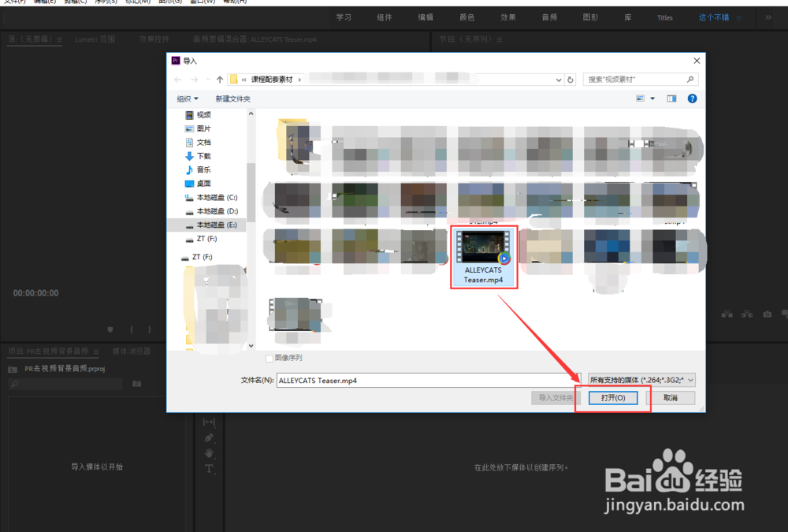The width and height of the screenshot is (788, 532).
Task: Cancel the import dialog with 取消
Action: (x=671, y=398)
